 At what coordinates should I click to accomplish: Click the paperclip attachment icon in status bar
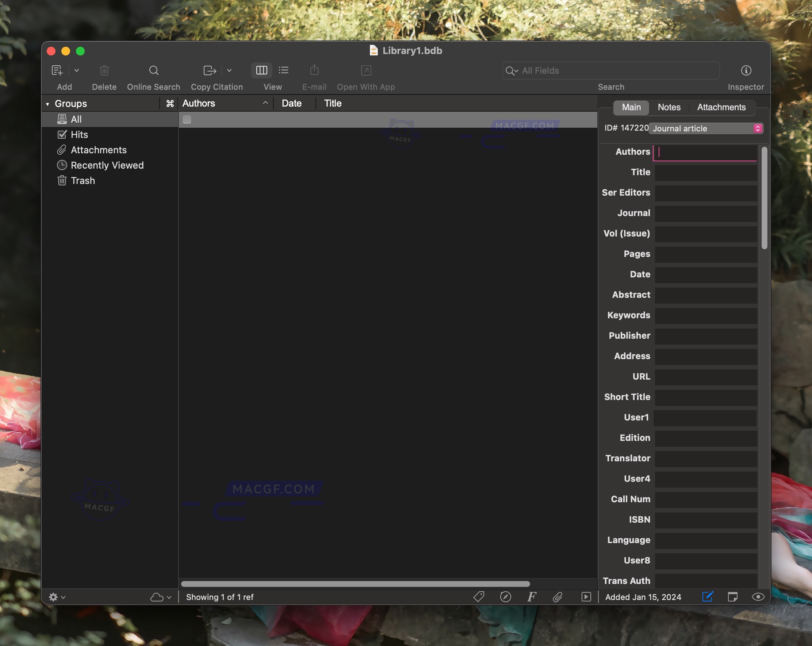click(558, 597)
